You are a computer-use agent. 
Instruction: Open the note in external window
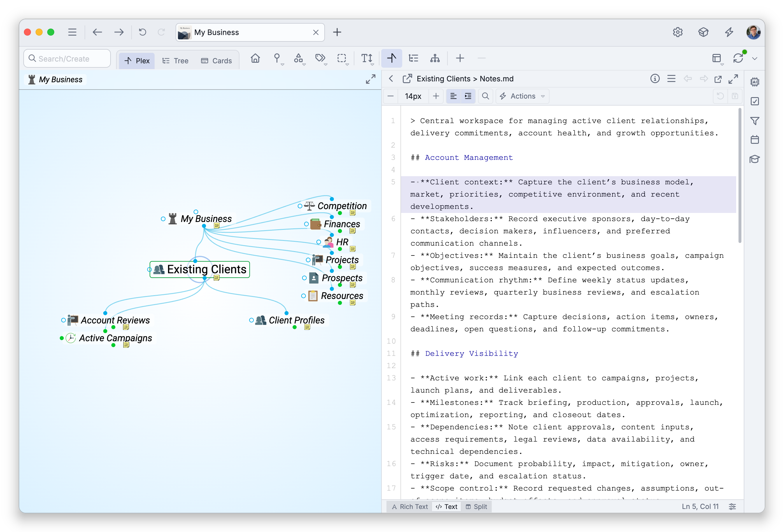[718, 79]
